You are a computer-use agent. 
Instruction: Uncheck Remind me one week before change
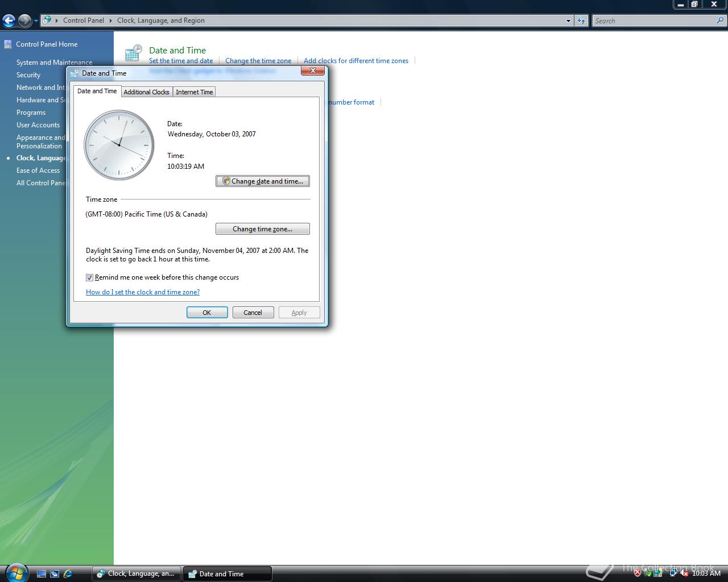(89, 277)
